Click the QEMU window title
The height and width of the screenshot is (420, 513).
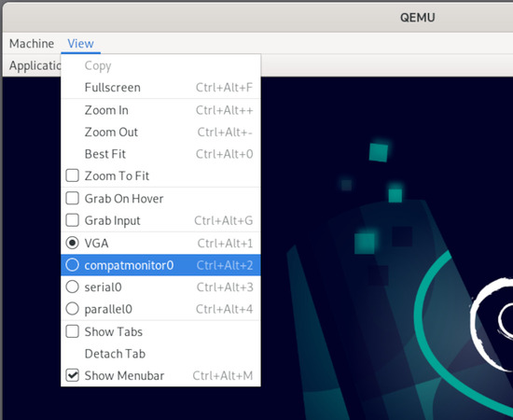point(418,18)
